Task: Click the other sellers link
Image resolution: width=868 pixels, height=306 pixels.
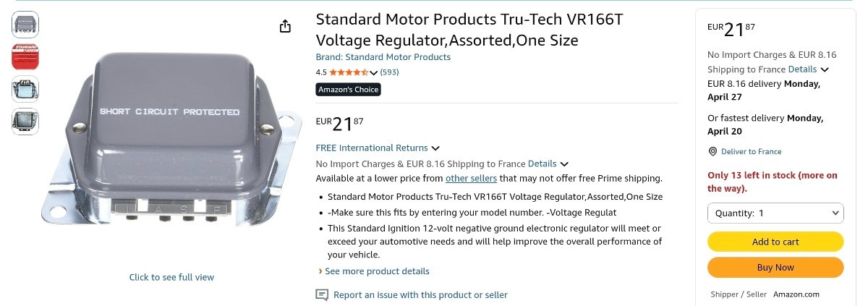Action: (x=471, y=178)
